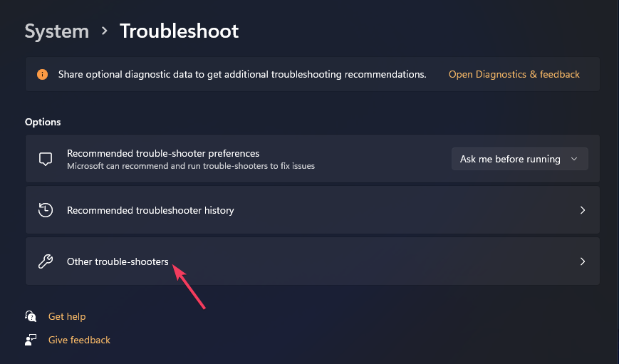
Task: Click the Get help headset icon
Action: [x=31, y=316]
